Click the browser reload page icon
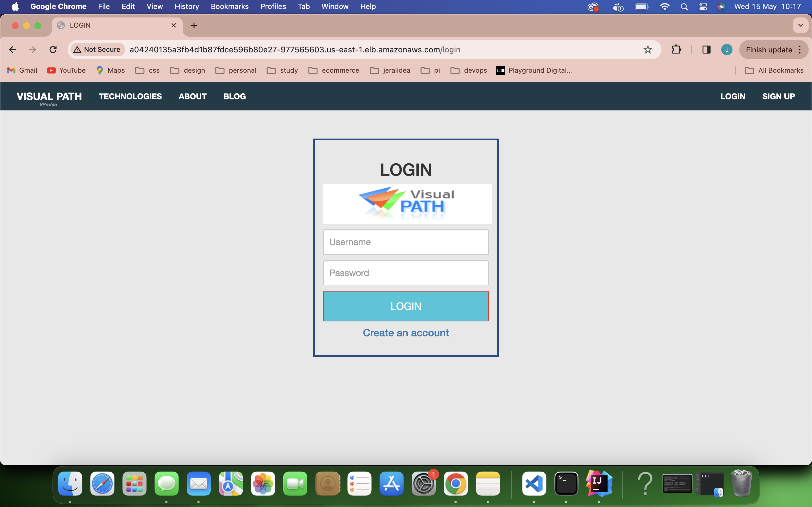Image resolution: width=812 pixels, height=507 pixels. tap(53, 50)
